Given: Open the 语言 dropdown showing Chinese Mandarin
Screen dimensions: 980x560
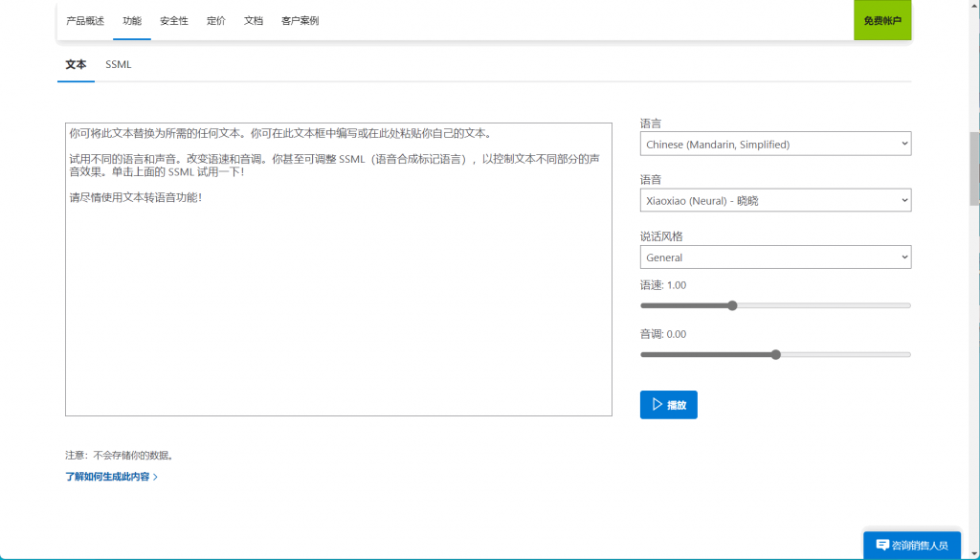Looking at the screenshot, I should tap(775, 144).
